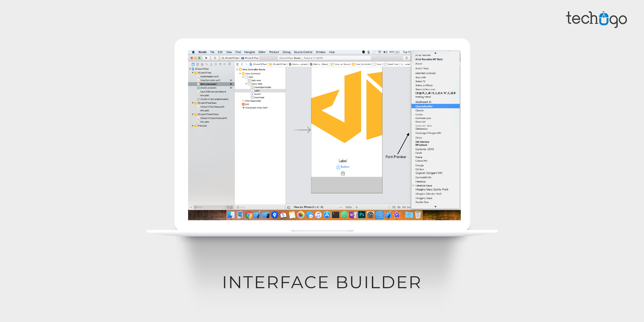644x322 pixels.
Task: Open the Source Control menu
Action: (303, 52)
